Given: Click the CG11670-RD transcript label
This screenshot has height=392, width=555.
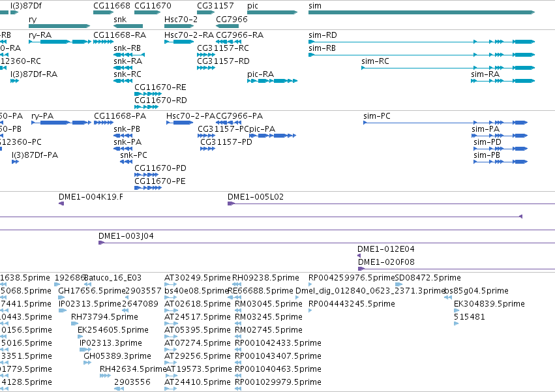Looking at the screenshot, I should tap(160, 100).
